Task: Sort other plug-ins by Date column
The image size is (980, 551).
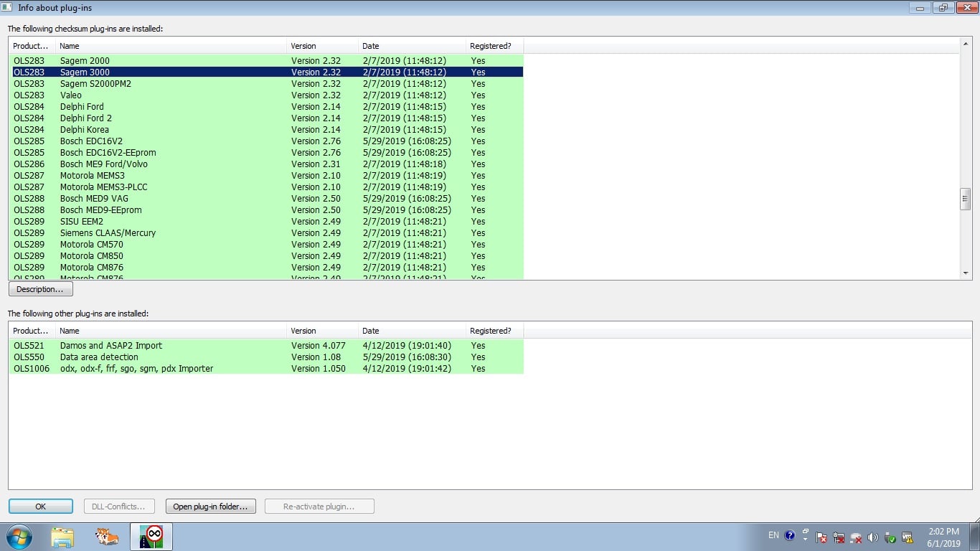Action: [x=411, y=331]
